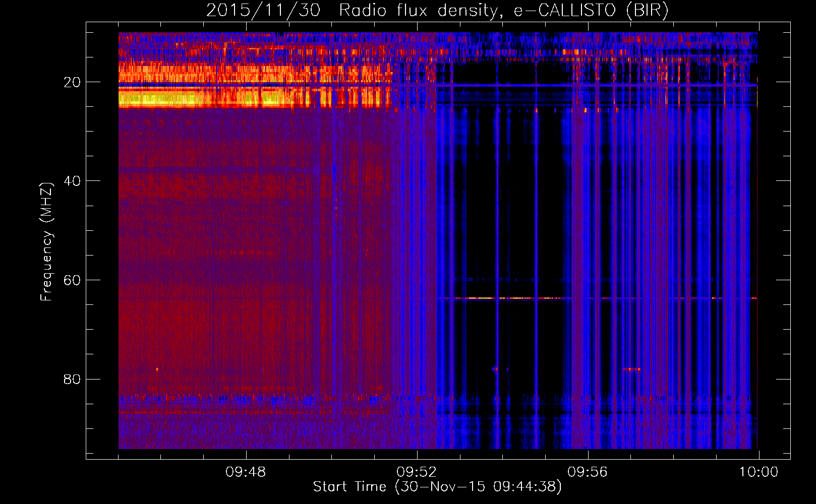Viewport: 816px width, 504px height.
Task: Click the '09:52' time tick label
Action: coord(417,472)
